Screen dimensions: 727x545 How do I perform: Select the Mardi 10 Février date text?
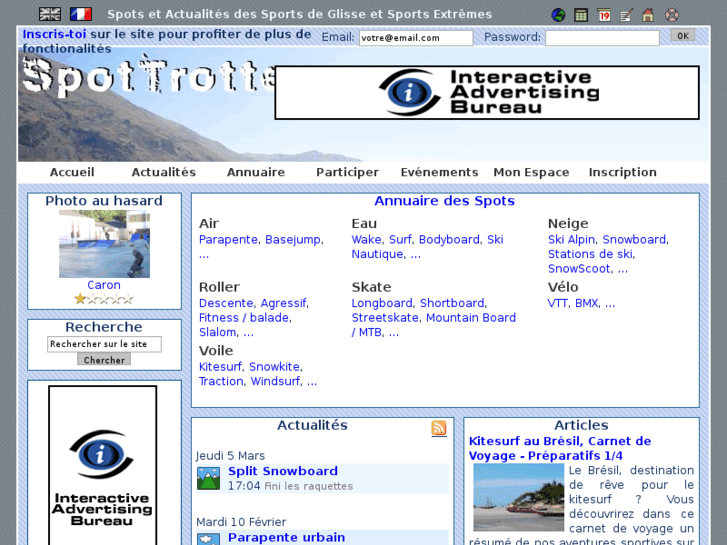pos(241,522)
